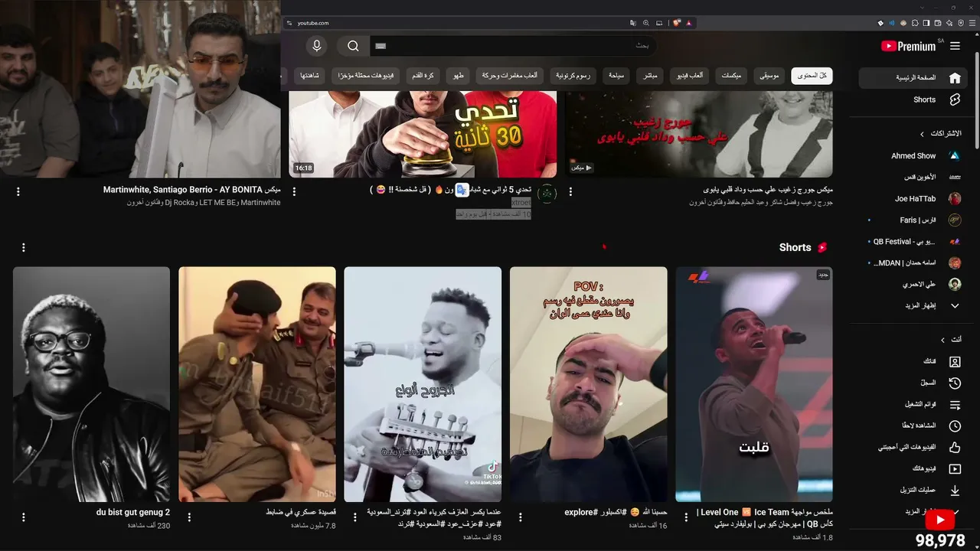This screenshot has width=980, height=551.
Task: Open the browser extensions puzzle icon
Action: [x=914, y=23]
